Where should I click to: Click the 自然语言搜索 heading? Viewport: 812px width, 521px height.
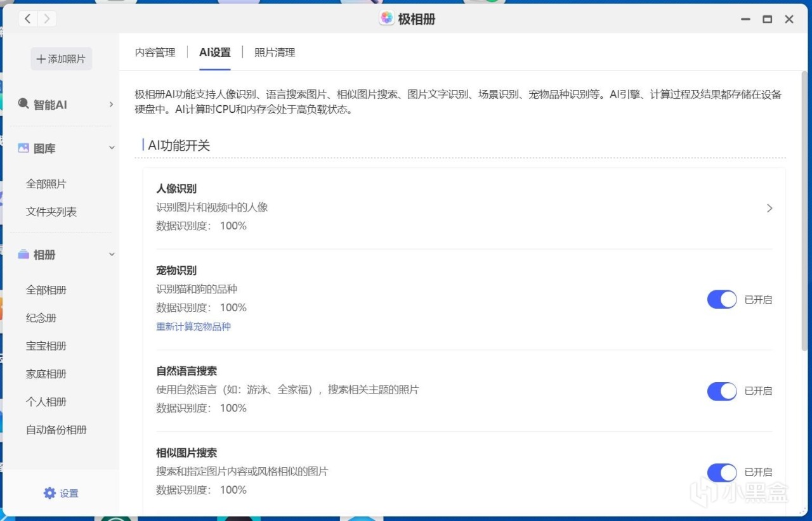(187, 371)
